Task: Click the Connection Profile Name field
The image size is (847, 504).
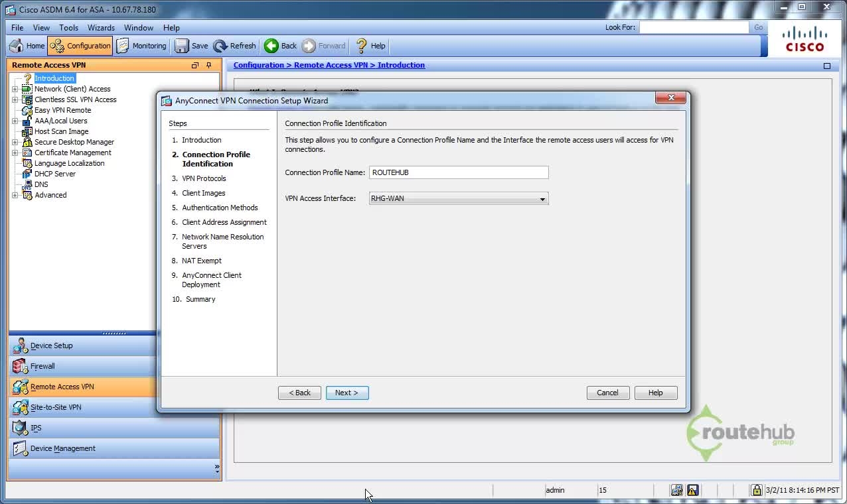Action: tap(459, 172)
